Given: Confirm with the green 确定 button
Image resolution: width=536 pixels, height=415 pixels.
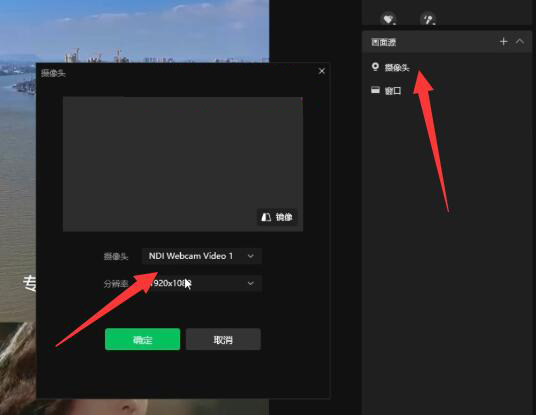Looking at the screenshot, I should coord(143,339).
